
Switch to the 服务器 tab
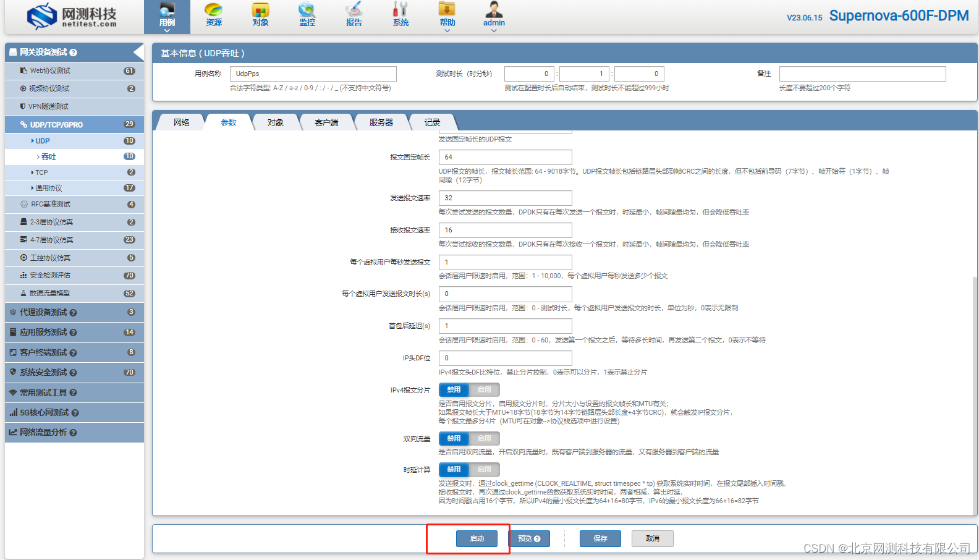381,122
